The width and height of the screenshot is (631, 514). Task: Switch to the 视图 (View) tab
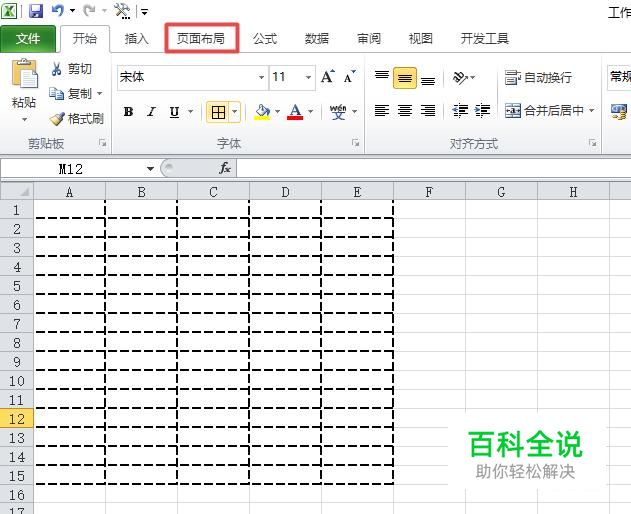[421, 39]
